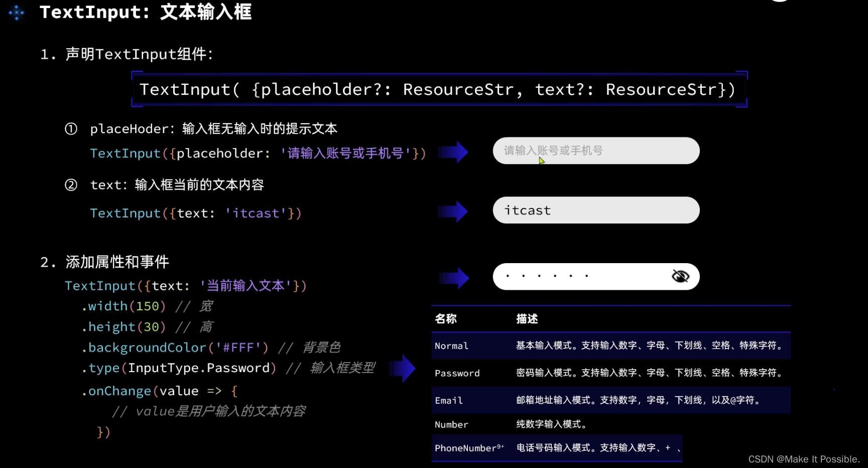This screenshot has width=868, height=468.
Task: Click the password input field with dots
Action: [x=596, y=276]
